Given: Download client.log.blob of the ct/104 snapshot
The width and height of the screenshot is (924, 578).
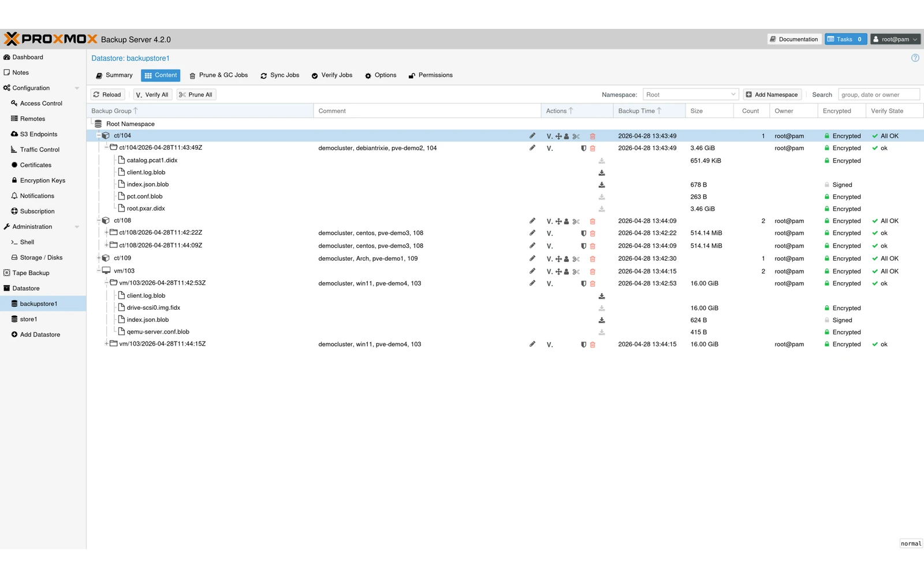Looking at the screenshot, I should tap(602, 173).
